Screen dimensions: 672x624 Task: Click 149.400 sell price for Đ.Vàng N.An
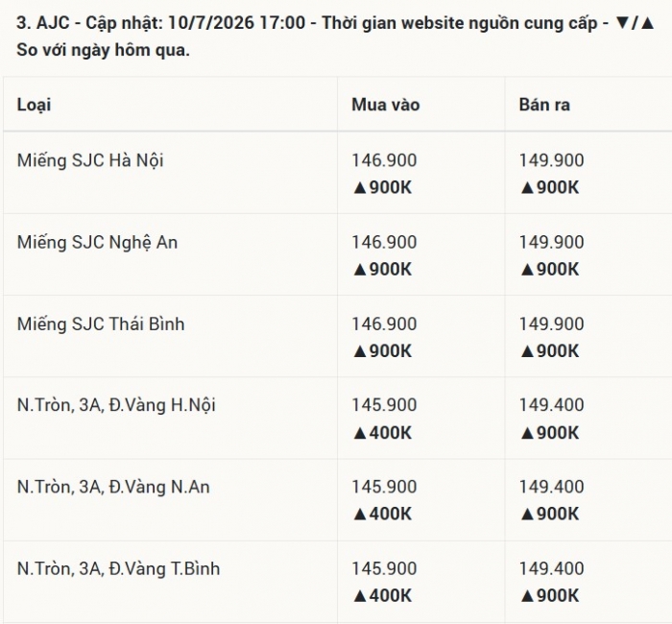click(x=551, y=488)
